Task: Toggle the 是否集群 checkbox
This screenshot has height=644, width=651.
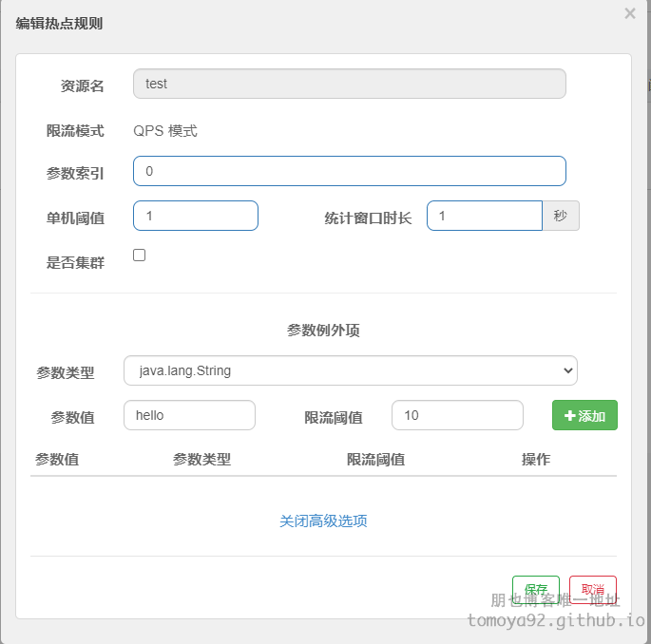Action: (139, 255)
